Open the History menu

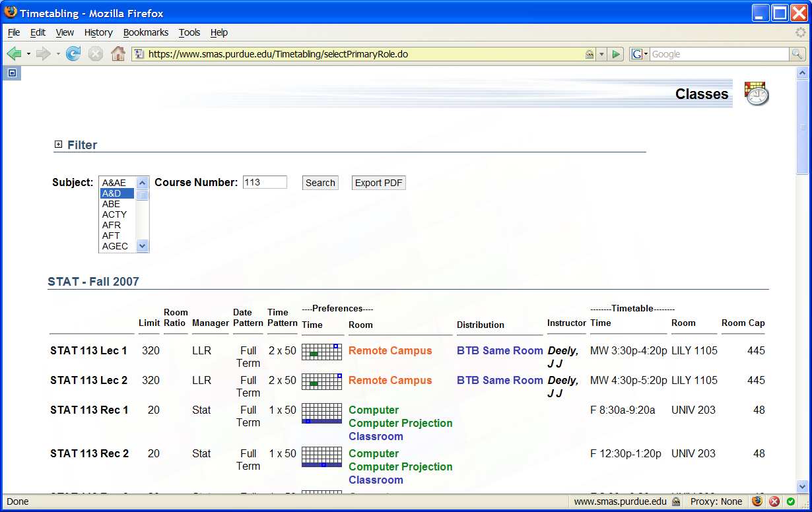point(98,32)
